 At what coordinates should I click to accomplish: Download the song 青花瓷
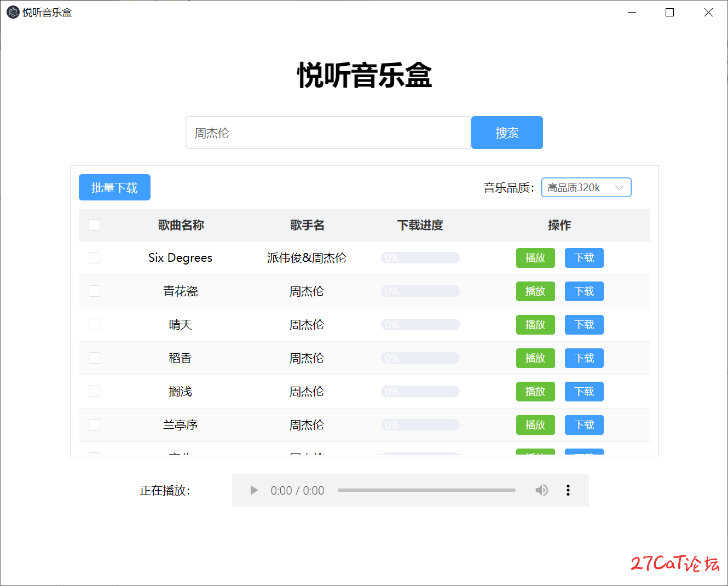pos(584,291)
